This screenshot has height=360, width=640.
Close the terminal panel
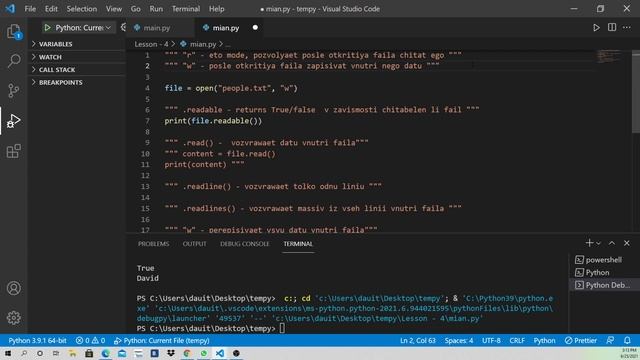(627, 243)
